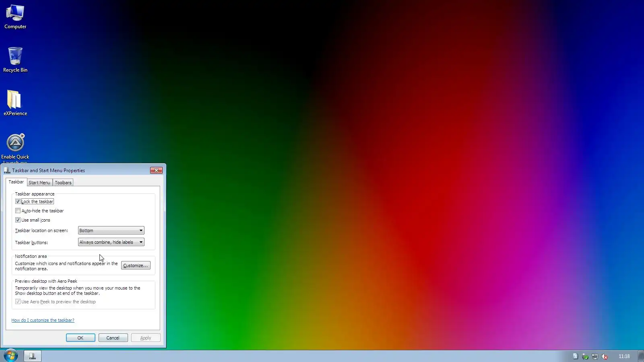Click the document tray icon
Image resolution: width=644 pixels, height=362 pixels.
point(576,356)
